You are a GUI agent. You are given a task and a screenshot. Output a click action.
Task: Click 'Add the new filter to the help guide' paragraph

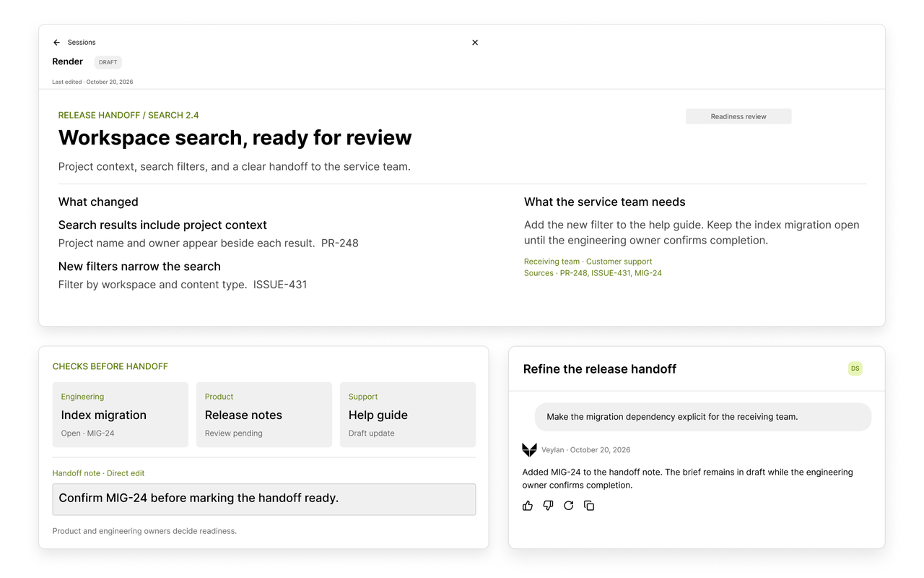[692, 233]
